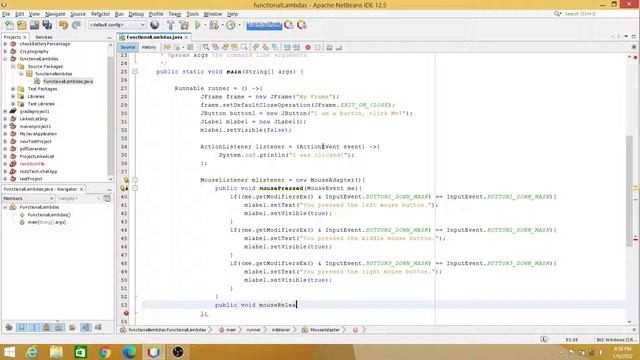Viewport: 640px width, 360px height.
Task: Click the Open Project toolbar icon
Action: click(x=34, y=25)
